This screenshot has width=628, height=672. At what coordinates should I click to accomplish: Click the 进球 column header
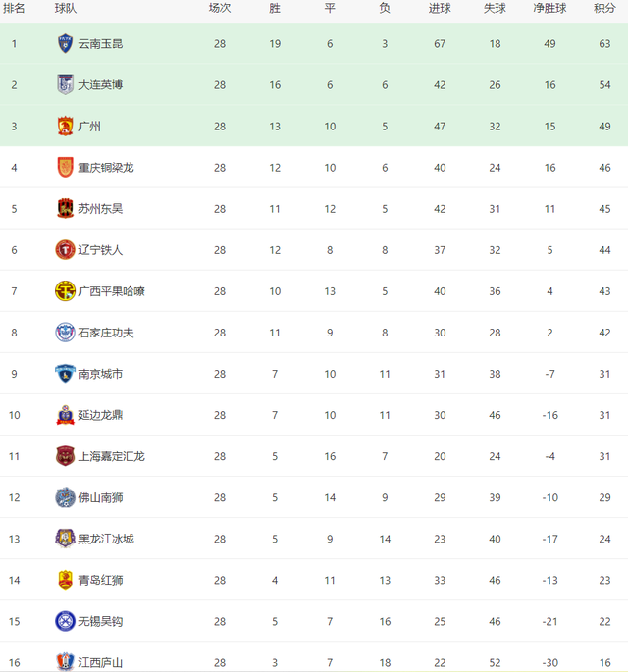440,8
